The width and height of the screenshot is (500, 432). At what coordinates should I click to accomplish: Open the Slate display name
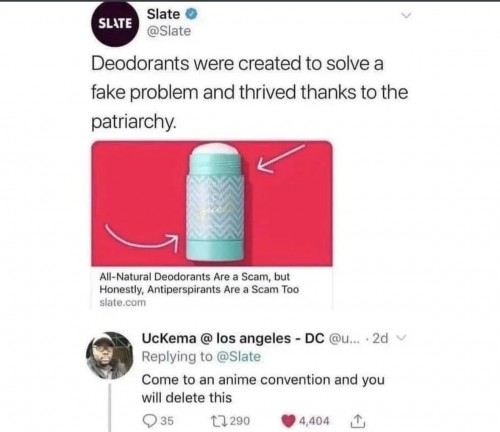click(x=163, y=14)
